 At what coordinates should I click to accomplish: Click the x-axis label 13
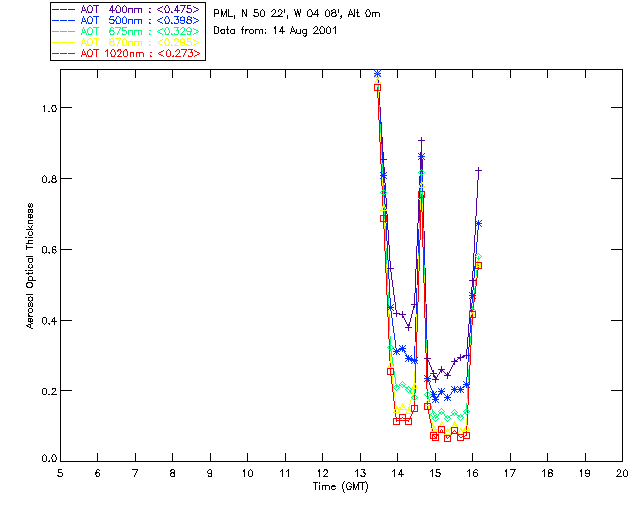(x=360, y=473)
